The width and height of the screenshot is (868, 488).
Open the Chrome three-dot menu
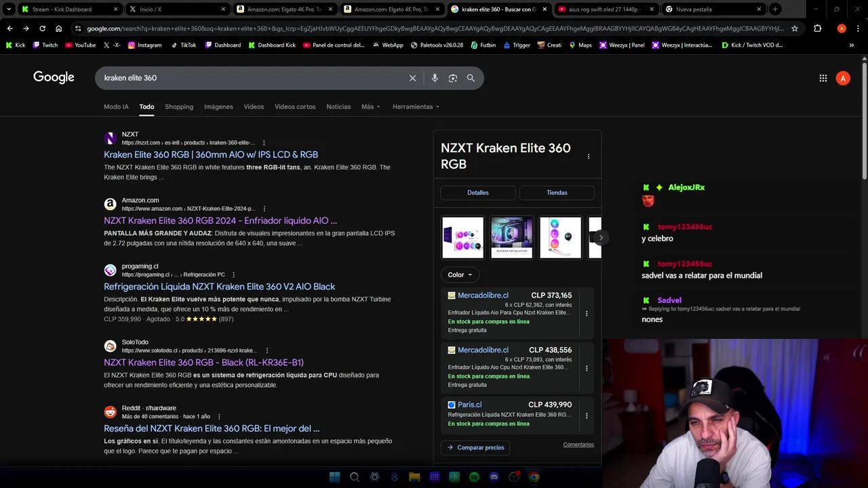pos(859,28)
